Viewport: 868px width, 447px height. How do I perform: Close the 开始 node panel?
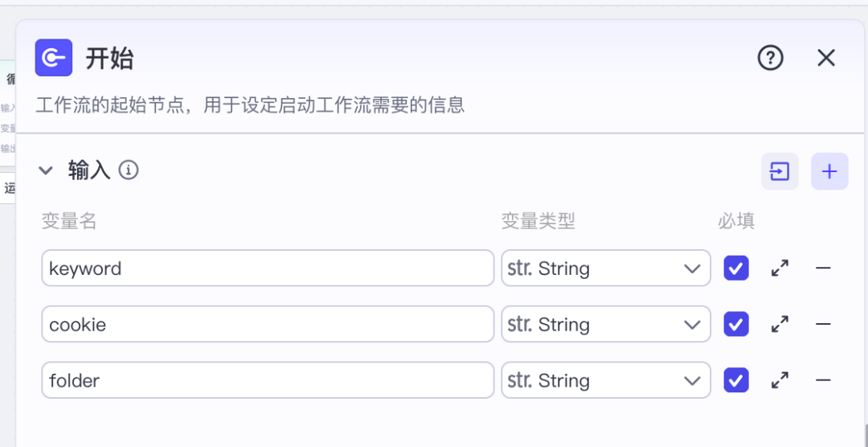(x=826, y=58)
